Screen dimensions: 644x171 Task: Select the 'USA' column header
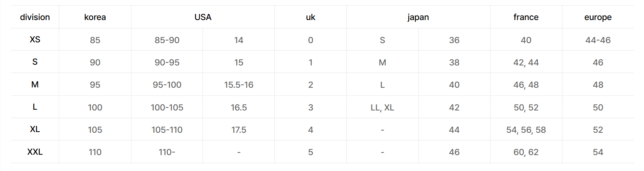(x=203, y=17)
